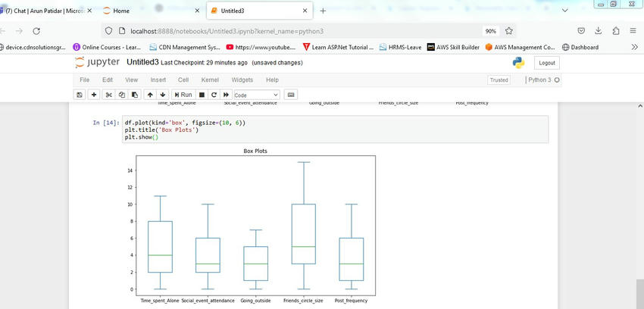This screenshot has height=309, width=644.
Task: Click the Trusted notebook indicator
Action: click(499, 80)
